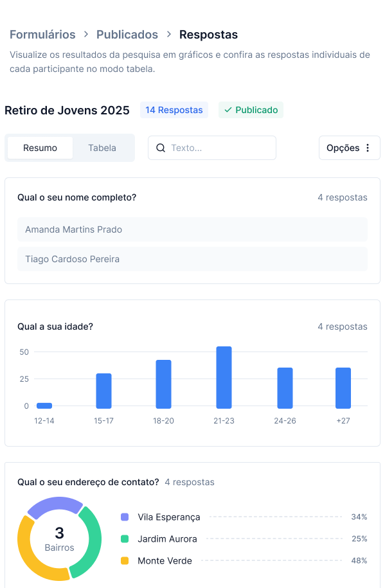
Task: Go to Formulários breadcrumb link
Action: (x=42, y=35)
